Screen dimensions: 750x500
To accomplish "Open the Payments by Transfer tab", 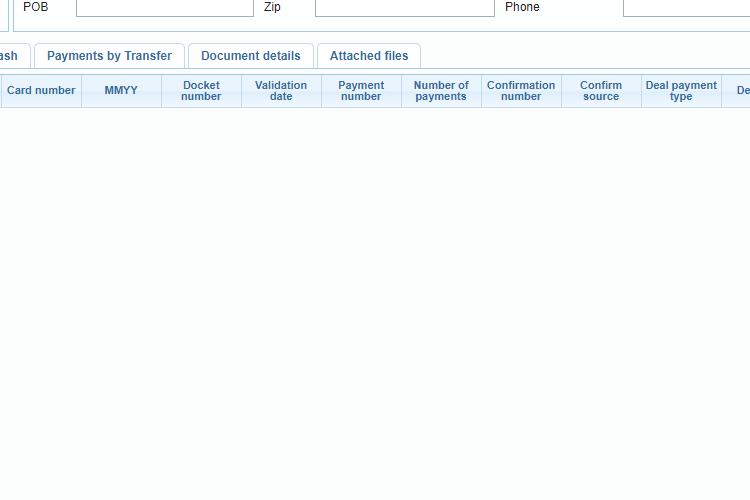I will click(110, 56).
